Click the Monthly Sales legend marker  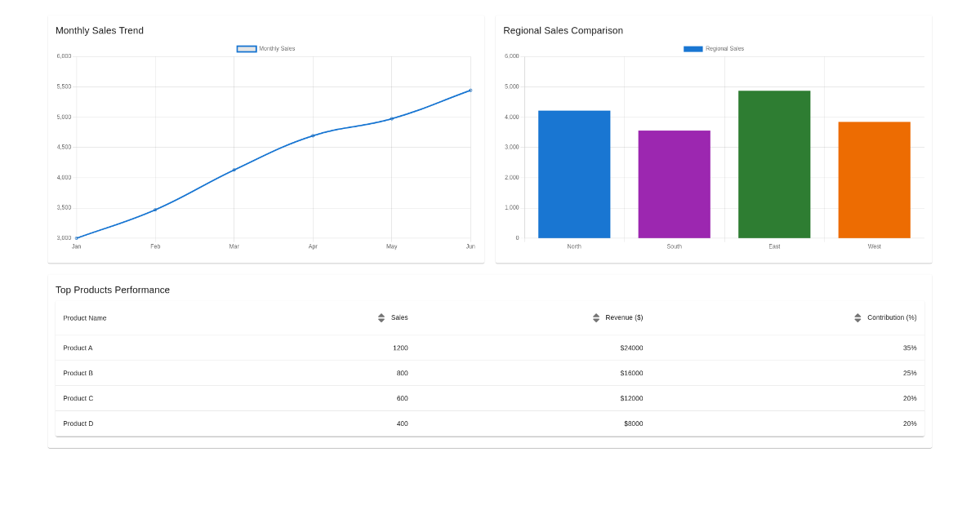(x=245, y=48)
